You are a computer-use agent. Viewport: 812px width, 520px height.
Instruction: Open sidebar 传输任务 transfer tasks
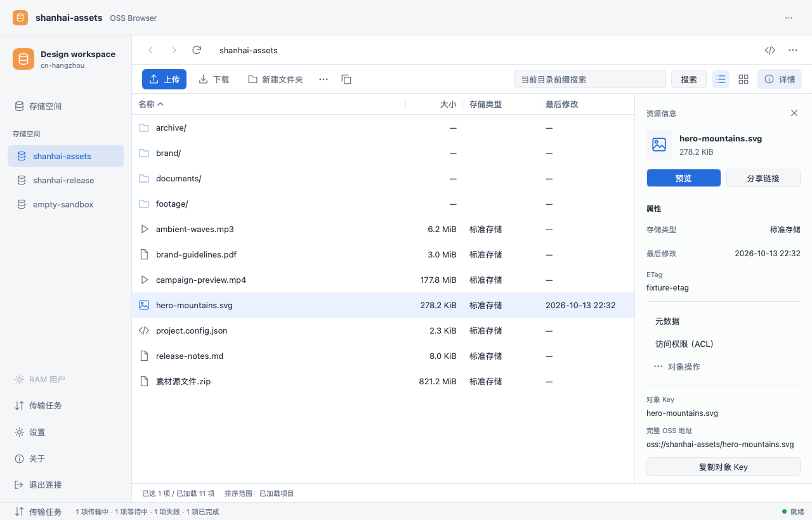65,405
